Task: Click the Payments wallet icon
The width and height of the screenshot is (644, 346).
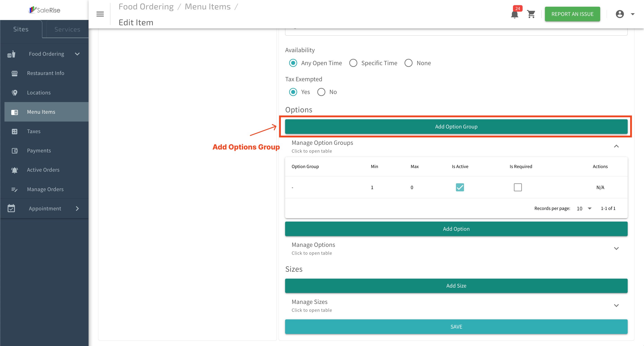Action: click(x=15, y=151)
